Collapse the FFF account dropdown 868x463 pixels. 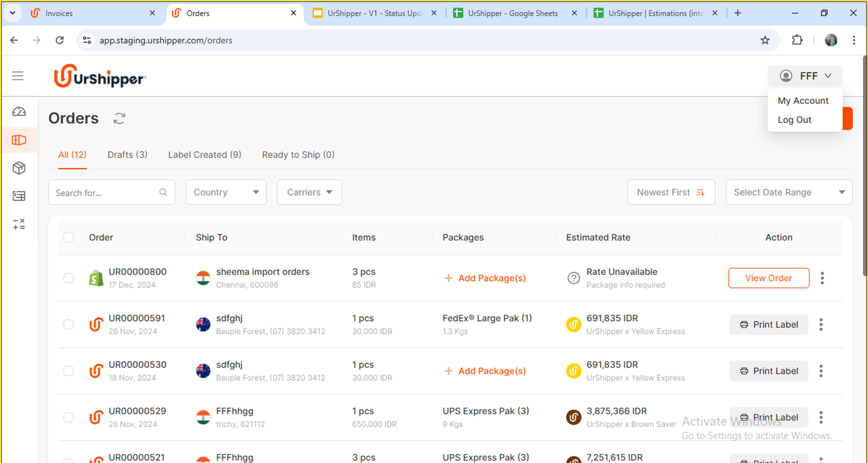[x=805, y=76]
